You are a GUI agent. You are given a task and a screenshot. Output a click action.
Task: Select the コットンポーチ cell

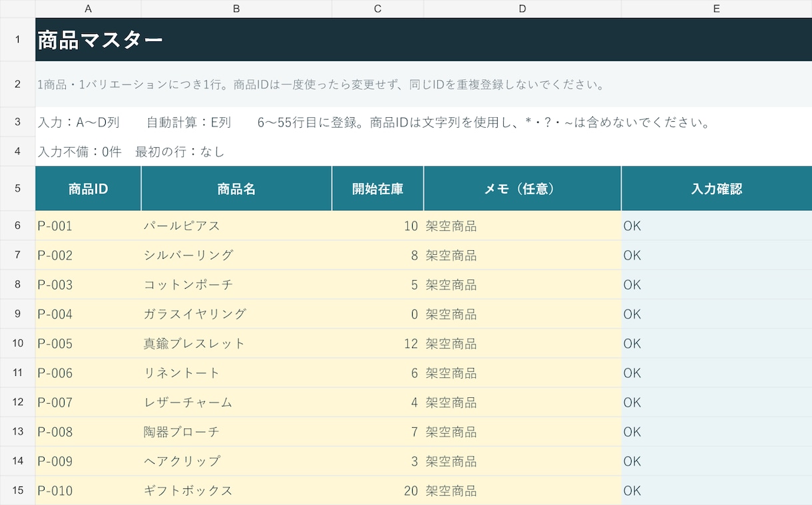click(236, 285)
